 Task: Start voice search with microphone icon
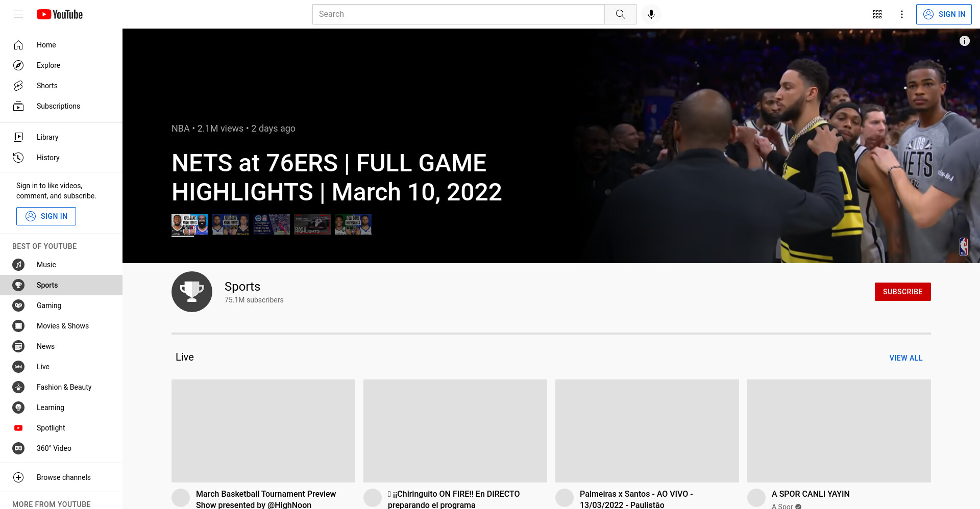coord(651,14)
